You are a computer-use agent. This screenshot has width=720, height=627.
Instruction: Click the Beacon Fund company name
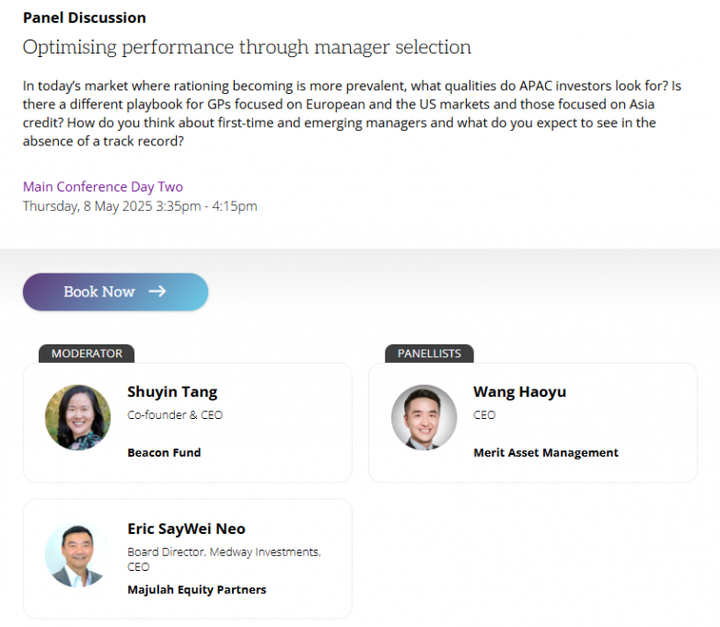click(164, 452)
